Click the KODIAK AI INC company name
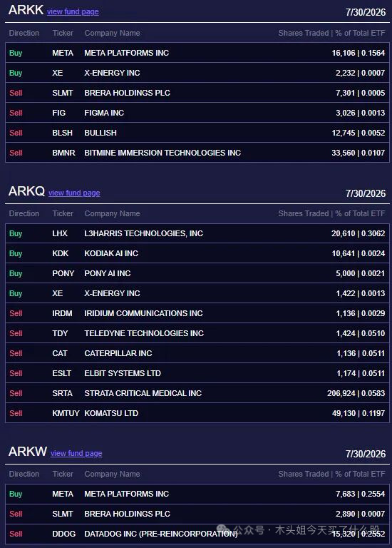The image size is (392, 548). 111,253
